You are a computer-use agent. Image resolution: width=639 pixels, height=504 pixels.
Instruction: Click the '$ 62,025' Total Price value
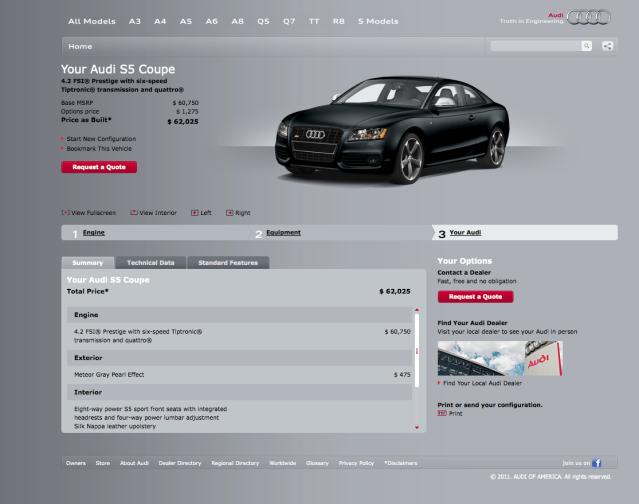(394, 291)
